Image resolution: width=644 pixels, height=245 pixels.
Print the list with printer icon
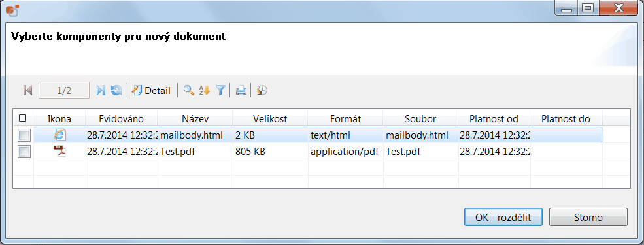tap(241, 90)
